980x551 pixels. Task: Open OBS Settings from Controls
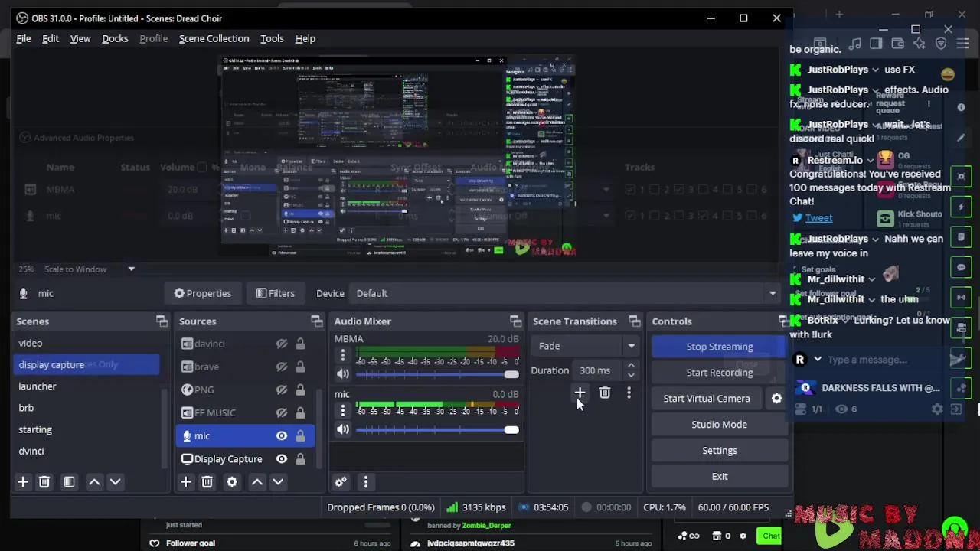click(719, 451)
